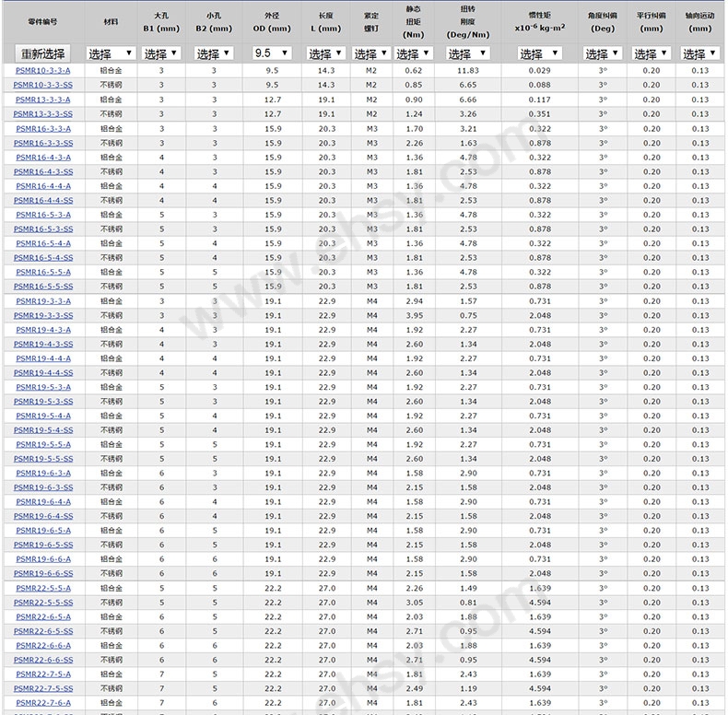Open the 紧定螺钉 filter dropdown
The height and width of the screenshot is (715, 728).
click(371, 53)
